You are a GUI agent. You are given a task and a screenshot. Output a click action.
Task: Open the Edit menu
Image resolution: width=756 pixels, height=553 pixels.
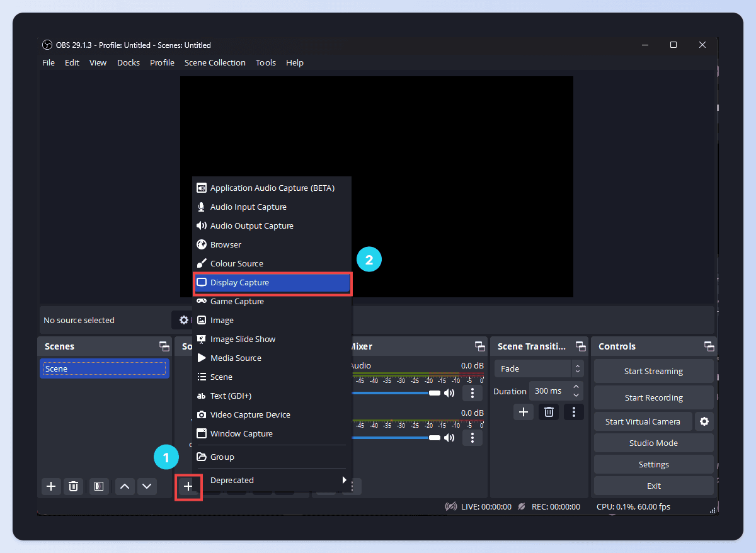72,62
